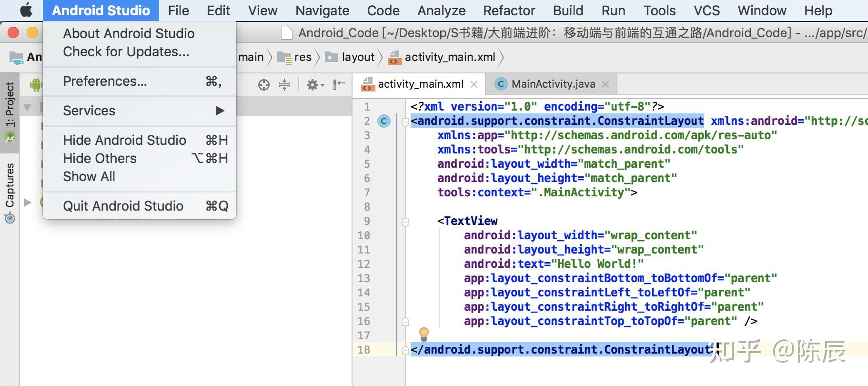Viewport: 868px width, 386px height.
Task: Click the fold end marker on line 16
Action: pyautogui.click(x=405, y=321)
